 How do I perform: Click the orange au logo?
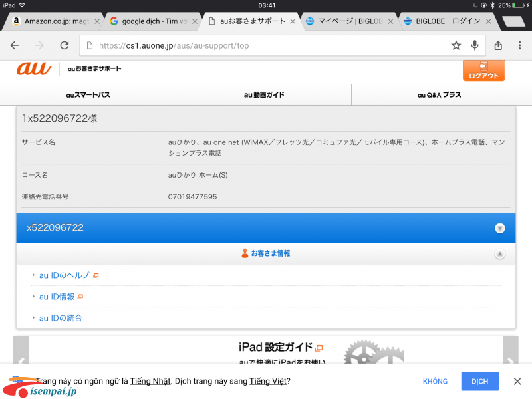point(34,68)
